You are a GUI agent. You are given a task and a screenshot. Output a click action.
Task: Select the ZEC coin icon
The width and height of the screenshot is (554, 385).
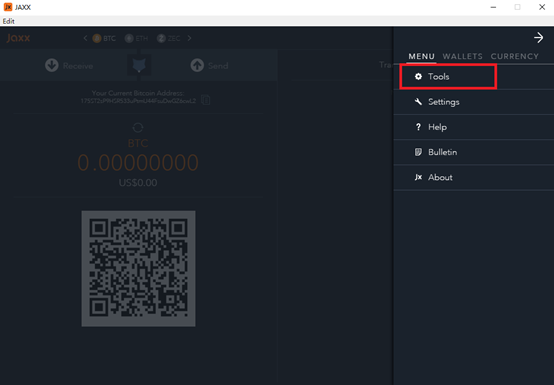(161, 38)
